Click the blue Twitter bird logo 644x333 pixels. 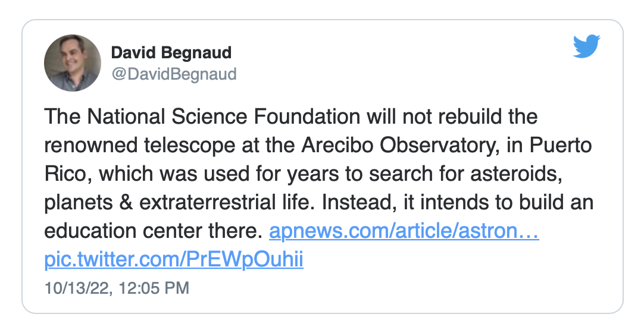[x=587, y=47]
